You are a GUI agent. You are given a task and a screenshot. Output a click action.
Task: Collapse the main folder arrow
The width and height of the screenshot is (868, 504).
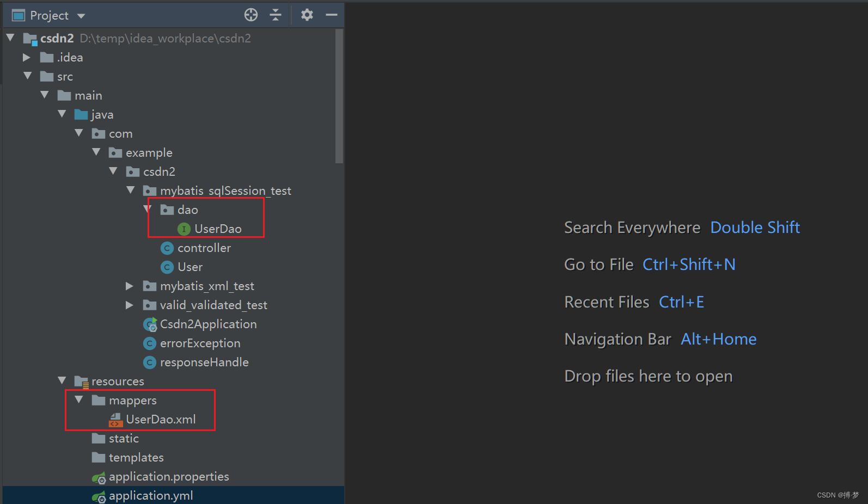[45, 95]
